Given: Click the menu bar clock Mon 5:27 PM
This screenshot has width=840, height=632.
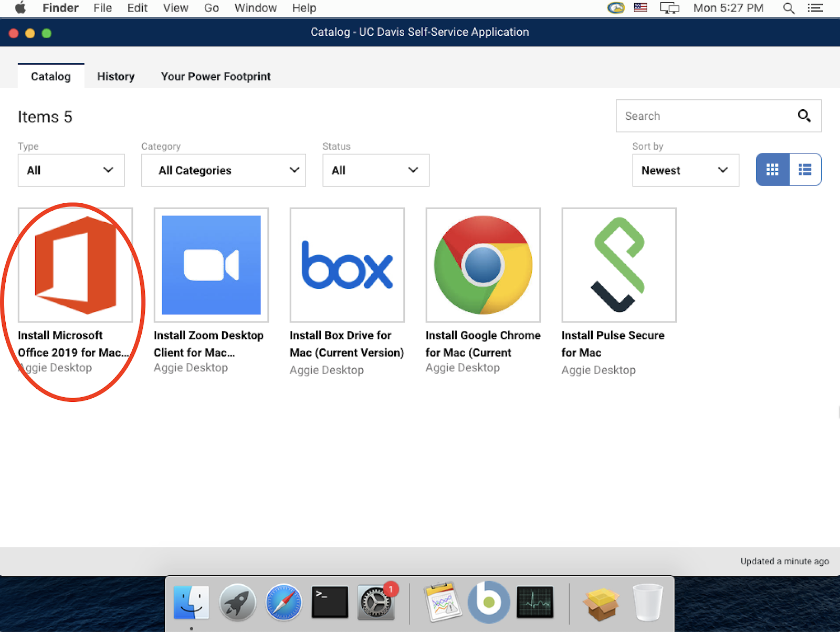Looking at the screenshot, I should click(x=728, y=8).
